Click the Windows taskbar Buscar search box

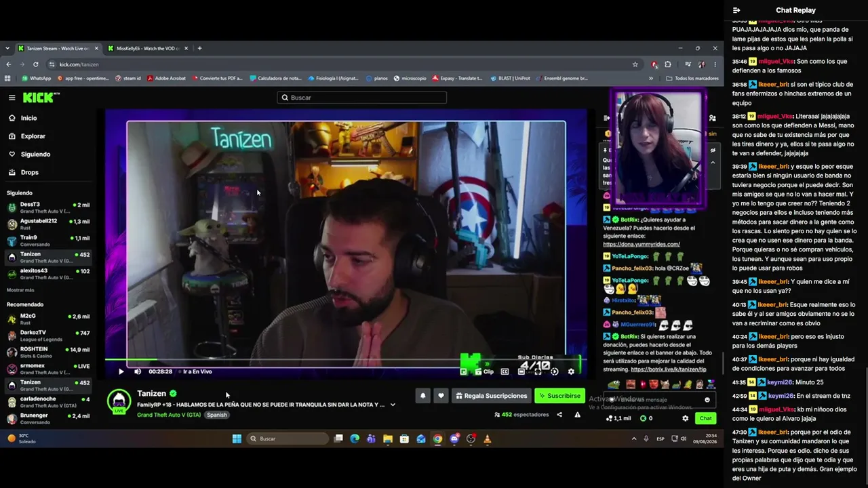288,439
